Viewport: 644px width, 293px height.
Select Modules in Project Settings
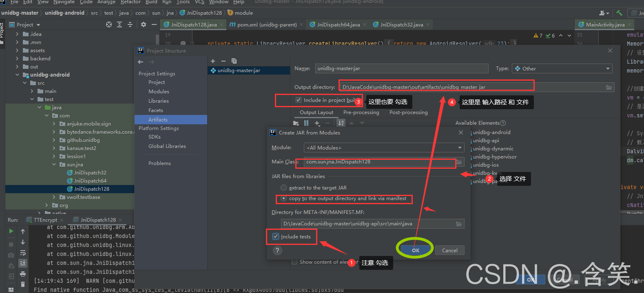coord(159,92)
